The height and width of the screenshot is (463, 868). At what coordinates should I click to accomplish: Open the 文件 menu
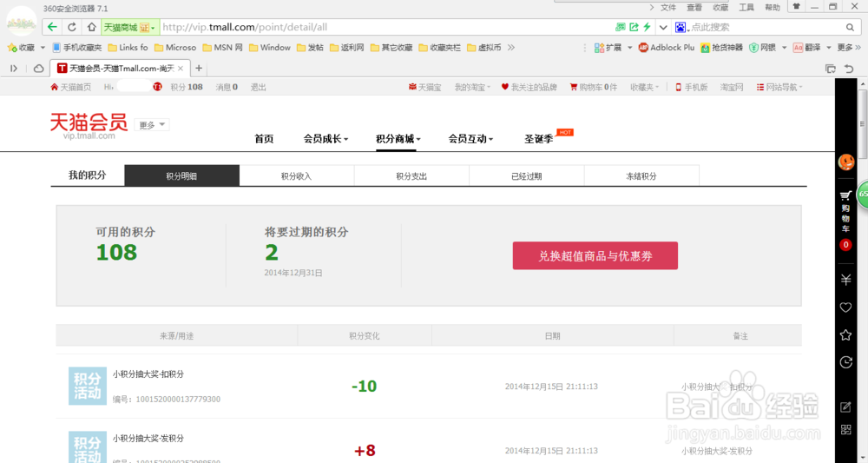(668, 7)
